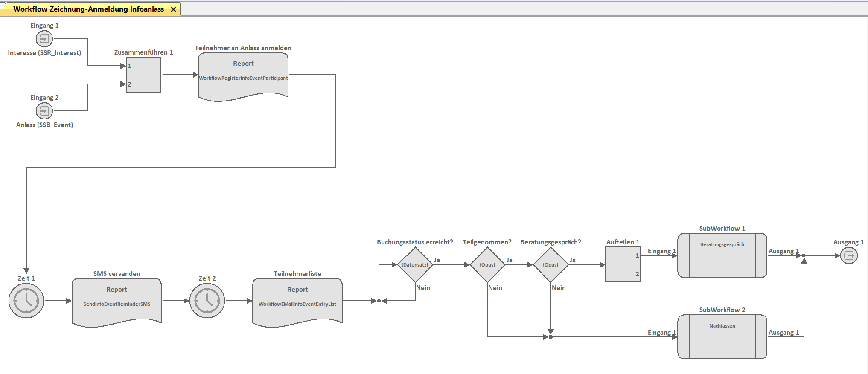The width and height of the screenshot is (868, 374).
Task: Click the Ausgang 1 label above output node
Action: 848,242
